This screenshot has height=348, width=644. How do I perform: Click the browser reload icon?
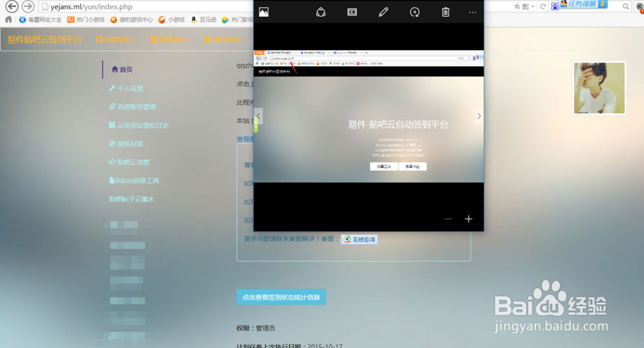pos(543,6)
